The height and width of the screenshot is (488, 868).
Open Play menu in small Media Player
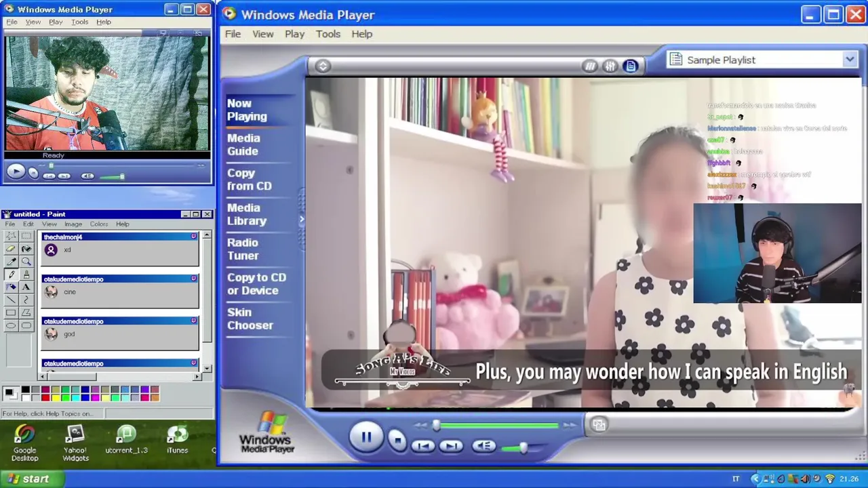pos(56,22)
